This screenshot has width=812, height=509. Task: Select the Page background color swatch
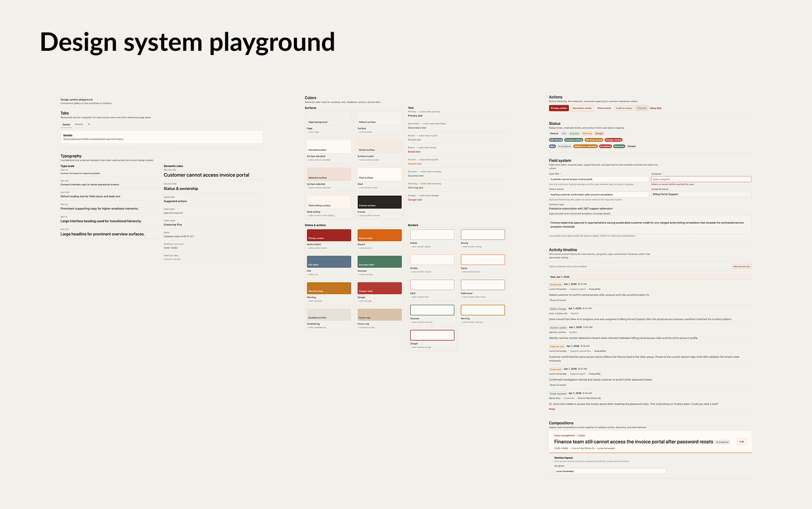[x=329, y=118]
